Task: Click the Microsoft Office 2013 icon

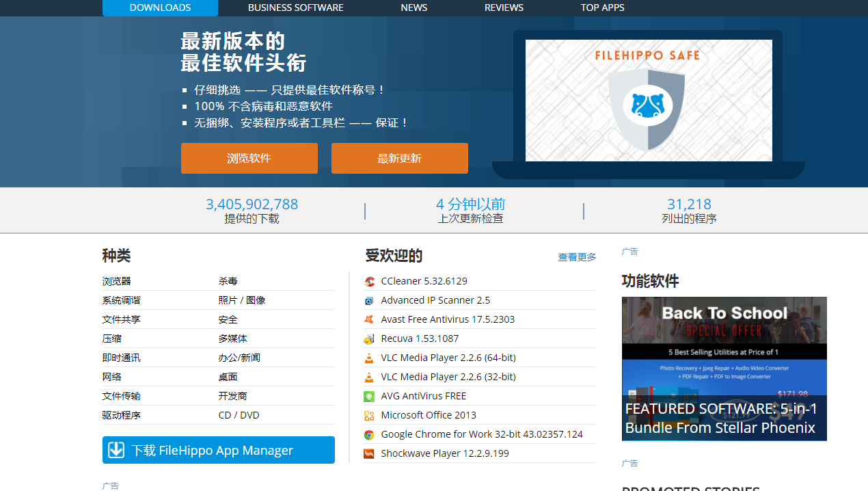Action: [369, 415]
